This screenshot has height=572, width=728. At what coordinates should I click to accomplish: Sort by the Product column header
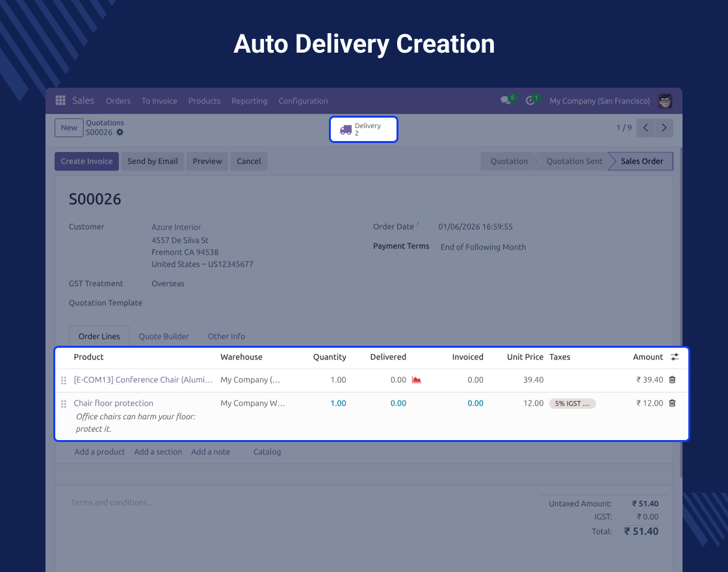click(x=88, y=357)
